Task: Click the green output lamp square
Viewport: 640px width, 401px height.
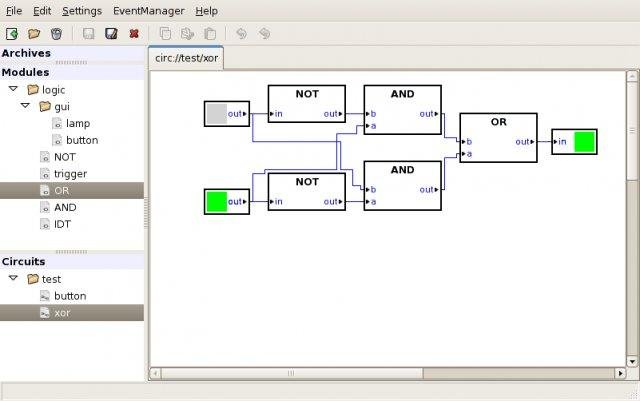Action: (x=584, y=142)
